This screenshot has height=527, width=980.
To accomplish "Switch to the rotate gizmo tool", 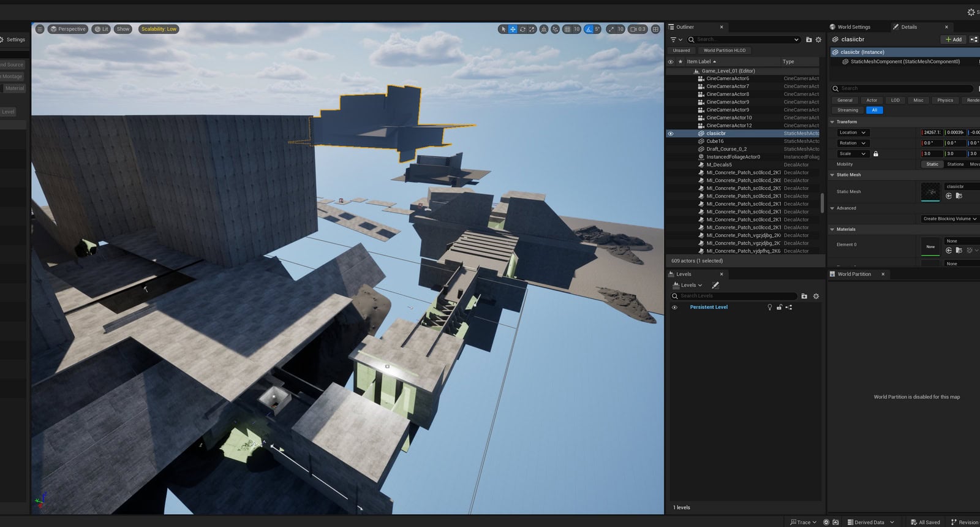I will 522,29.
